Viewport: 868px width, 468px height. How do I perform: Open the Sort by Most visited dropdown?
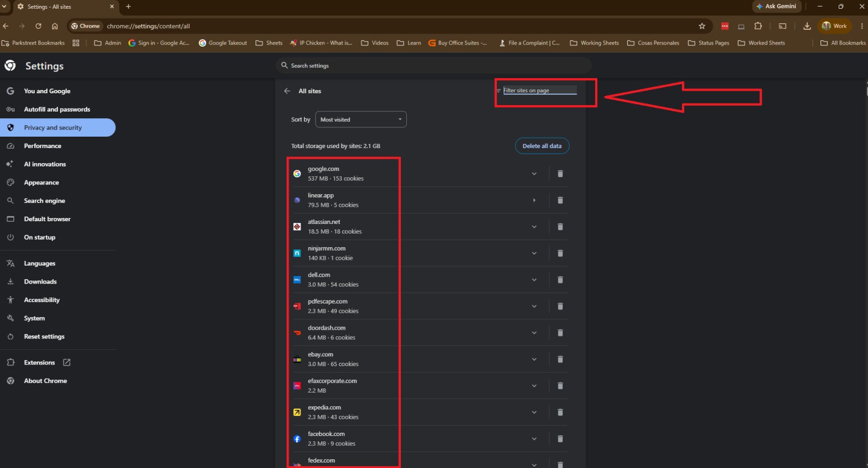pos(361,119)
